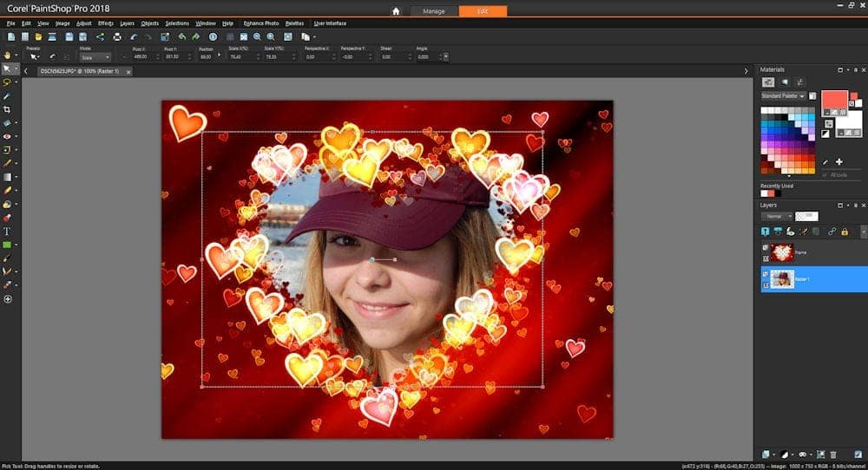868x470 pixels.
Task: Switch to the Manage tab
Action: (x=433, y=11)
